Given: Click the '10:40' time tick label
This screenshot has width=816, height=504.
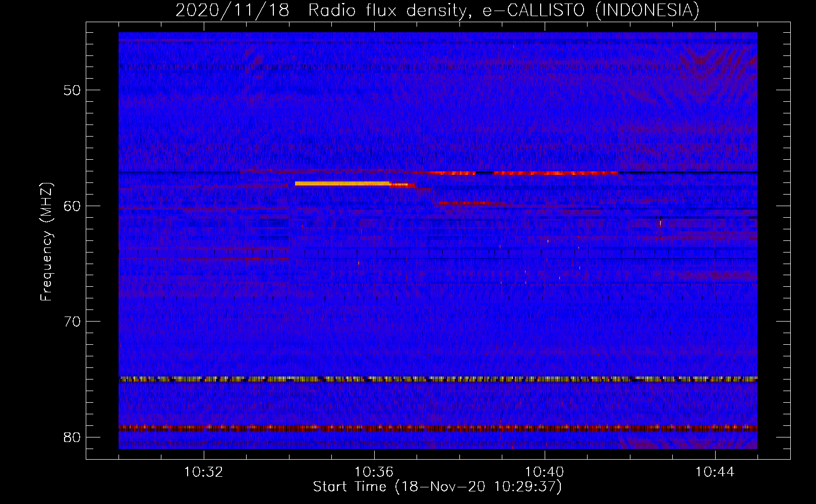Looking at the screenshot, I should [545, 472].
